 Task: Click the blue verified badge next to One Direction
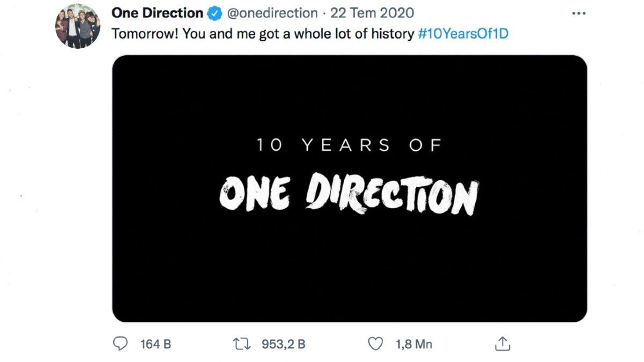pyautogui.click(x=215, y=12)
